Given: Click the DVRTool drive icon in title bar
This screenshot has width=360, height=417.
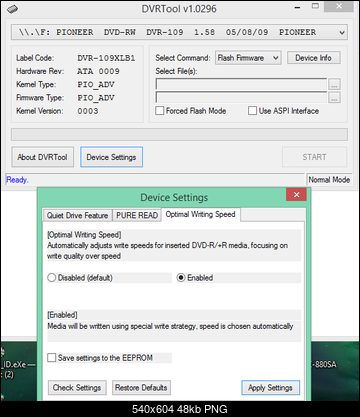Looking at the screenshot, I should pyautogui.click(x=12, y=9).
